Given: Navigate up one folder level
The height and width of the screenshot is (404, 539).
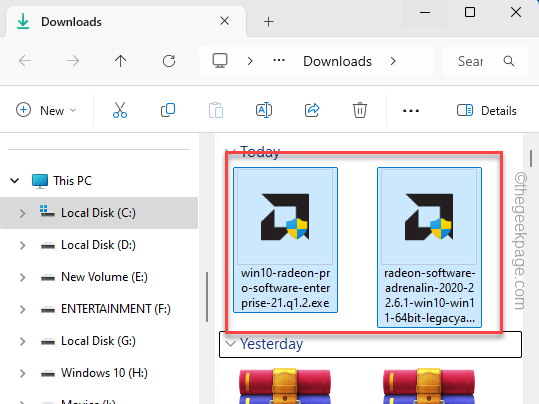Looking at the screenshot, I should [x=121, y=61].
